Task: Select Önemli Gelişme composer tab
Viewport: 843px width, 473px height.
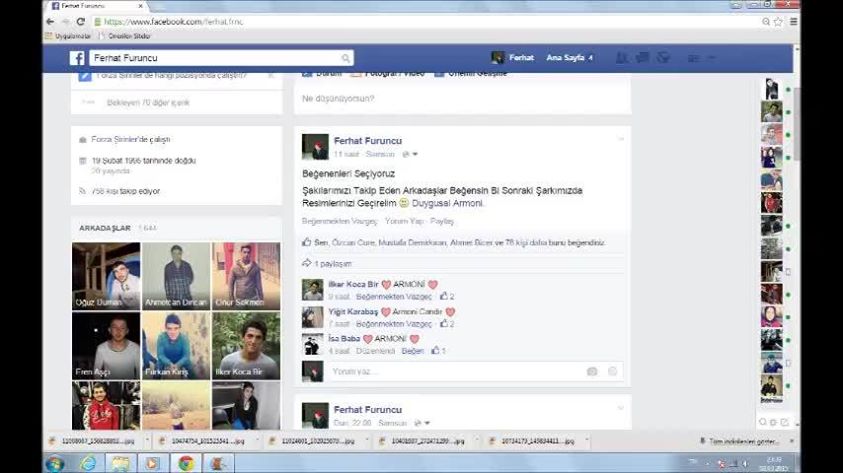Action: click(x=471, y=74)
